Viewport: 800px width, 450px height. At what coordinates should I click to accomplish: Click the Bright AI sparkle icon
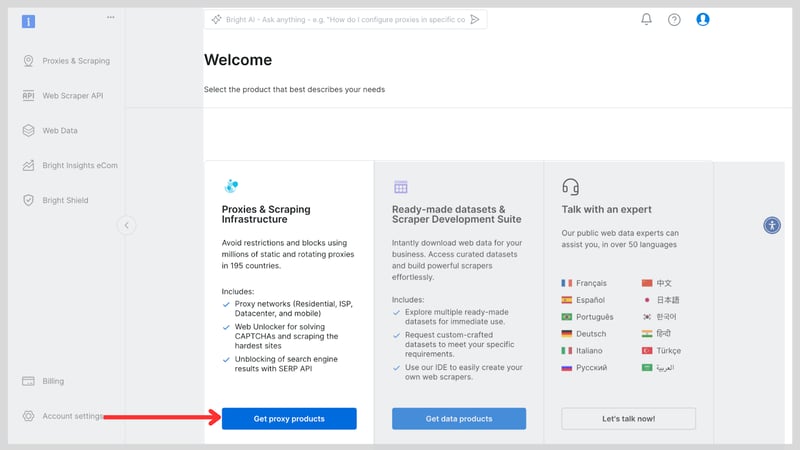point(216,19)
